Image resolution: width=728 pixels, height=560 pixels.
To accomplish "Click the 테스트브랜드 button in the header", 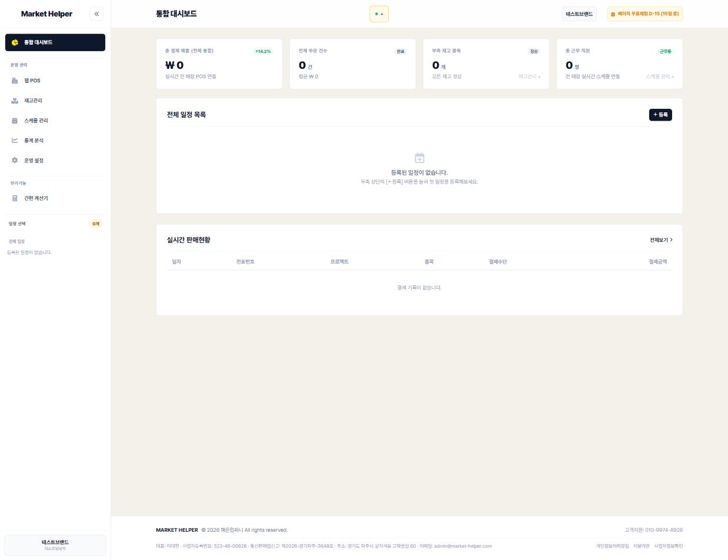I will coord(579,14).
